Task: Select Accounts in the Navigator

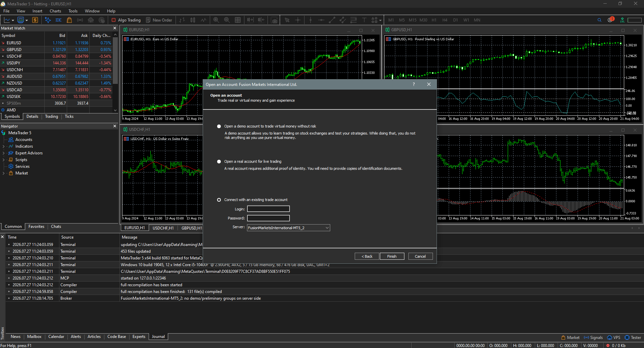Action: (x=24, y=140)
